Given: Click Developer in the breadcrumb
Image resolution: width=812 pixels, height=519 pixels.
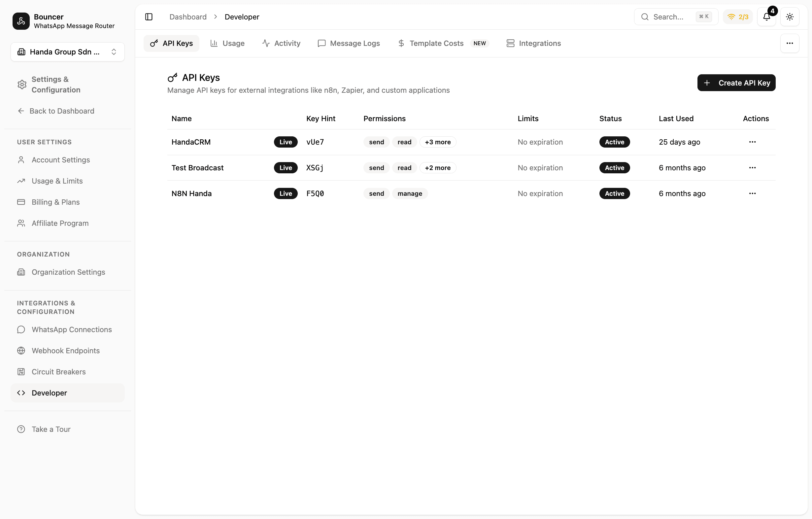Looking at the screenshot, I should click(x=242, y=17).
